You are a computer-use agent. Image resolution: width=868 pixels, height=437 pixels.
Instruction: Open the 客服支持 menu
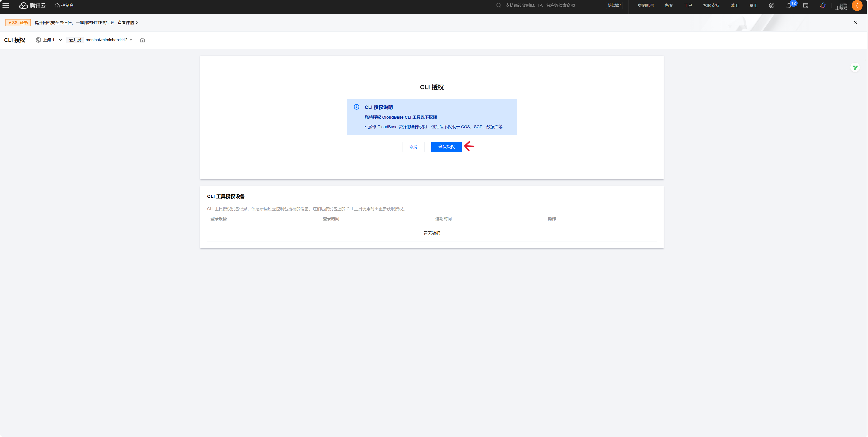[x=711, y=5]
